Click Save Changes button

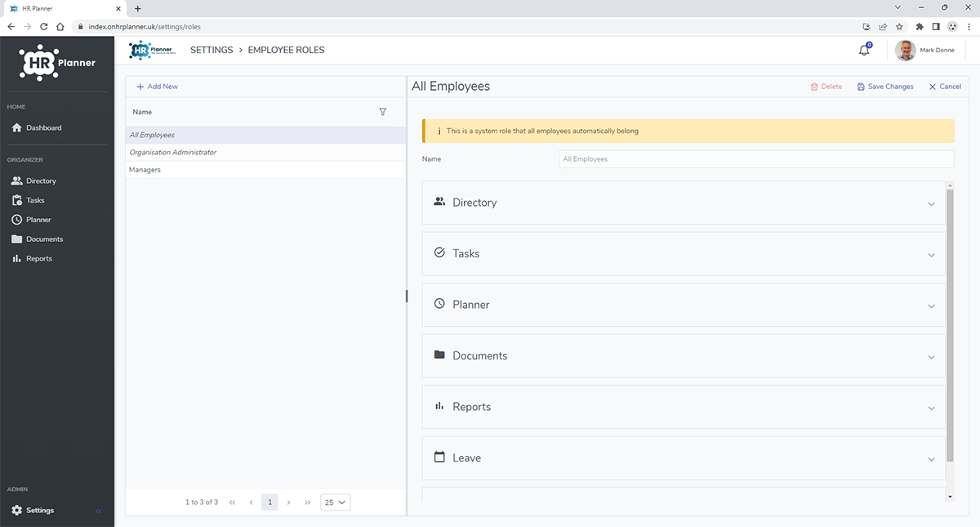(885, 87)
